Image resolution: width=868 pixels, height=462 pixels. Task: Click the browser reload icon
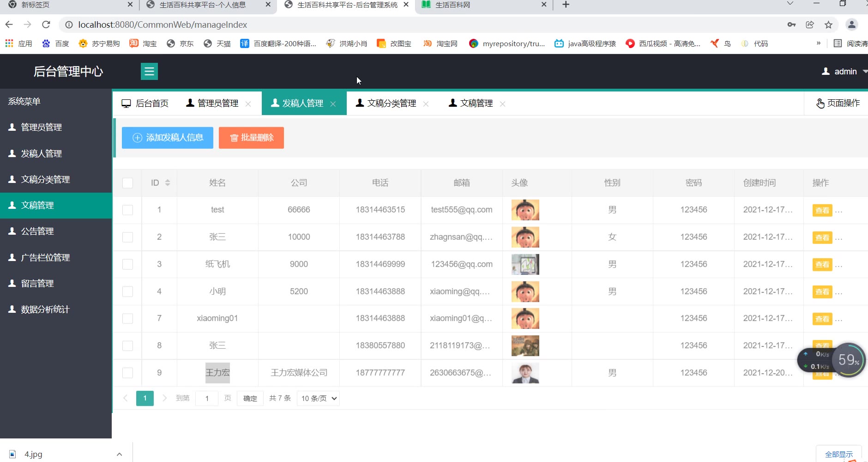46,24
